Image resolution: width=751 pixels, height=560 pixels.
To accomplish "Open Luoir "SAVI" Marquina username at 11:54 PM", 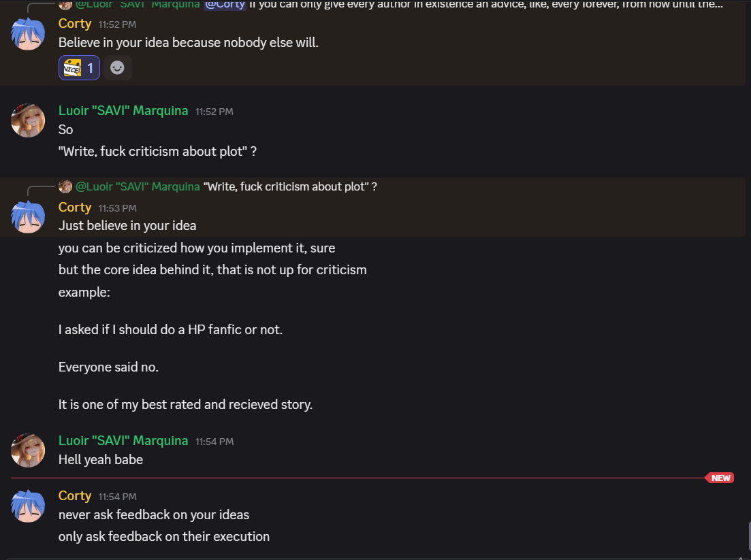I will (x=123, y=440).
